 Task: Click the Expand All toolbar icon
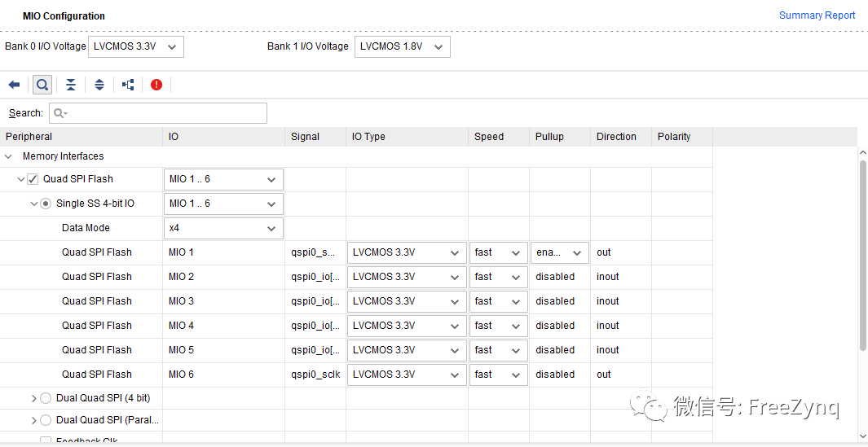[99, 85]
